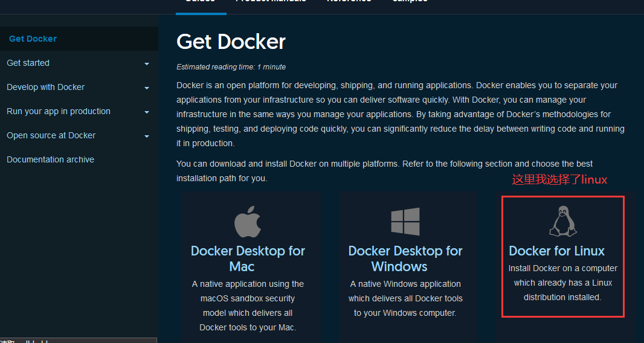Click the Windows logo icon

[405, 222]
